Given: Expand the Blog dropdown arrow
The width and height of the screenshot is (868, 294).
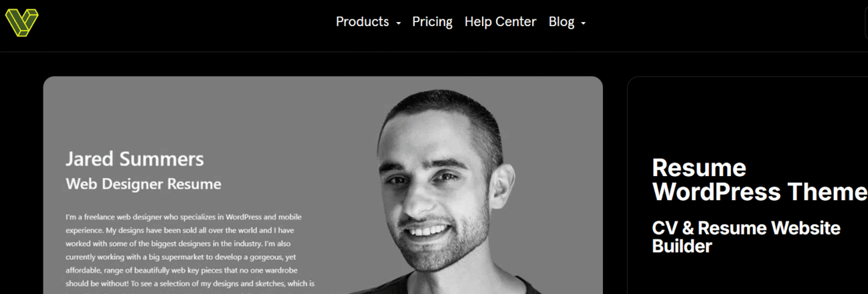Looking at the screenshot, I should [x=584, y=23].
